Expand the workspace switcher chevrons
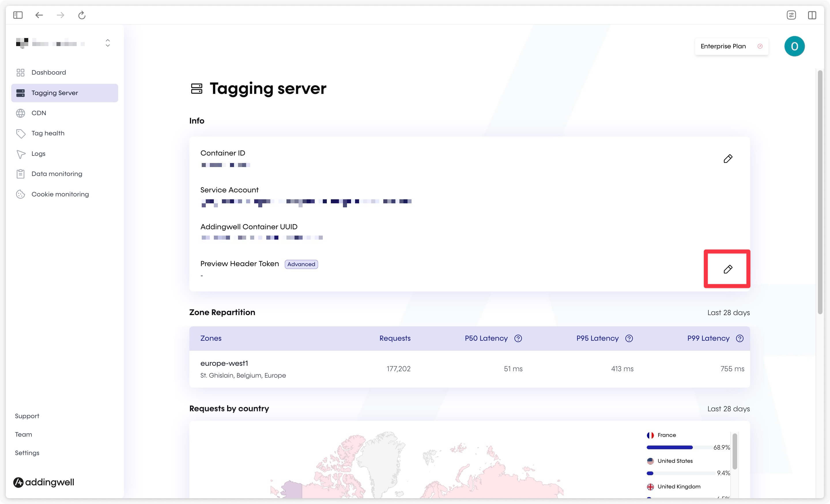 tap(108, 43)
